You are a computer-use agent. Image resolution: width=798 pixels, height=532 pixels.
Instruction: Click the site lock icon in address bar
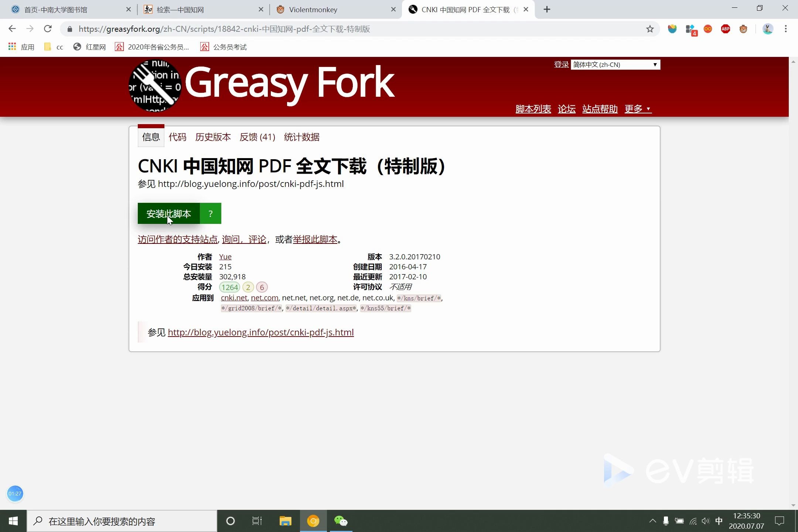pos(69,29)
